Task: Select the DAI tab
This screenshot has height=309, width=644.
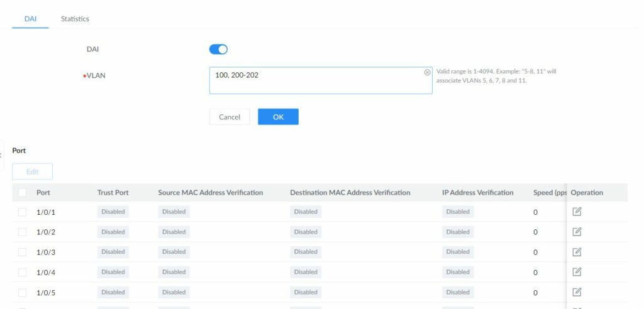Action: point(30,19)
